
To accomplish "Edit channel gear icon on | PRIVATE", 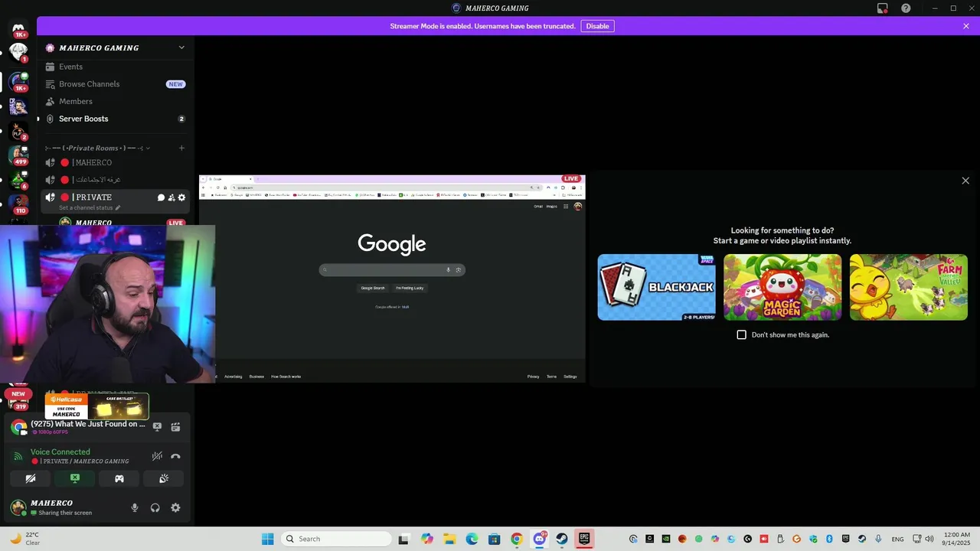I will [x=181, y=197].
